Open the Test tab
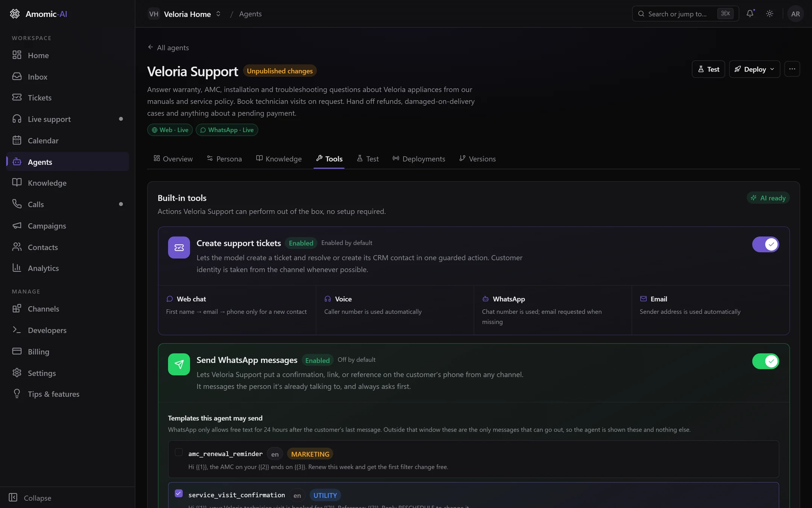812x508 pixels. pyautogui.click(x=368, y=158)
